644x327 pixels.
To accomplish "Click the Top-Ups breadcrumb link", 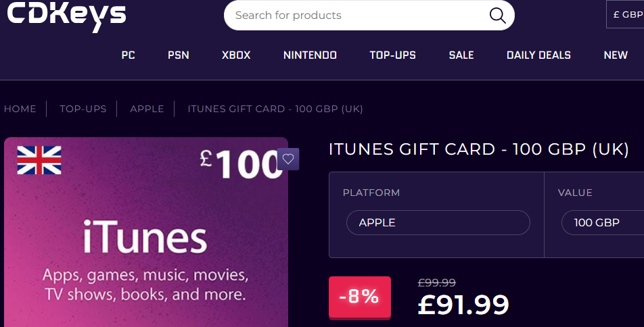I will coord(83,109).
